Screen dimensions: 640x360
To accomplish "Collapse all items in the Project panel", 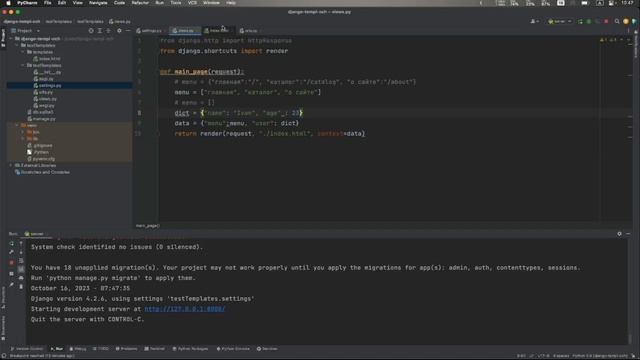I will (108, 31).
